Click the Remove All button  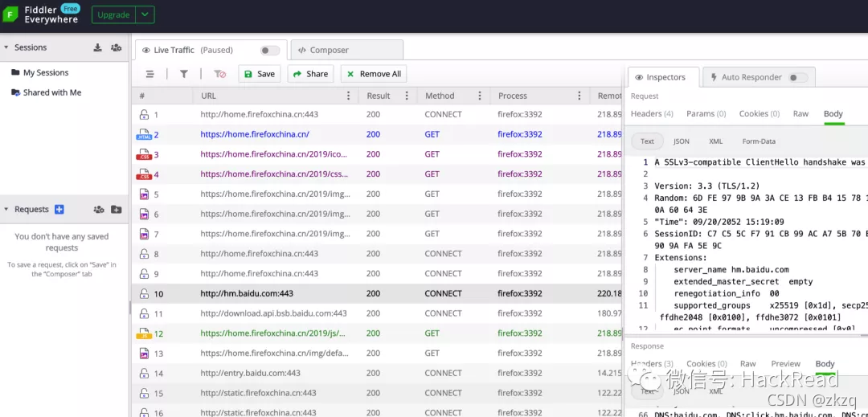pyautogui.click(x=374, y=74)
